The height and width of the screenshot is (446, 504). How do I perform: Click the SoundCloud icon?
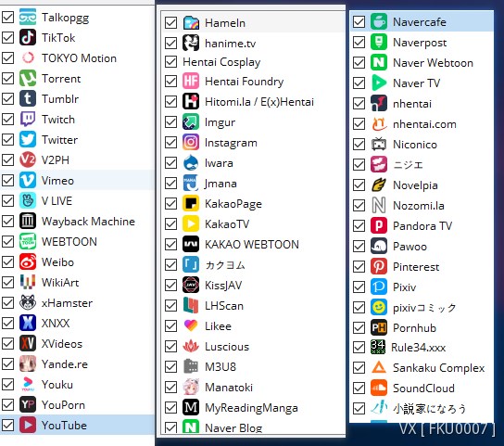pos(379,389)
